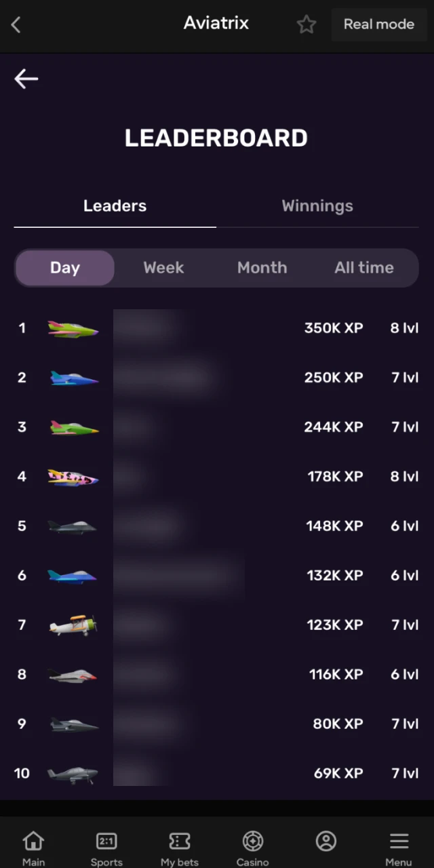Open the Main home icon
434x868 pixels.
pos(33,846)
